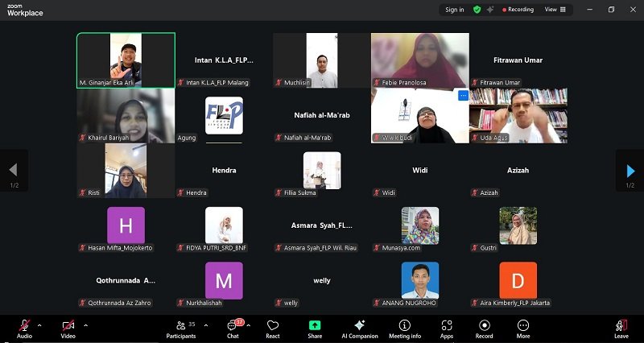The height and width of the screenshot is (343, 644).
Task: Click the Nafiah al-Ma'rab name tile
Action: click(322, 115)
